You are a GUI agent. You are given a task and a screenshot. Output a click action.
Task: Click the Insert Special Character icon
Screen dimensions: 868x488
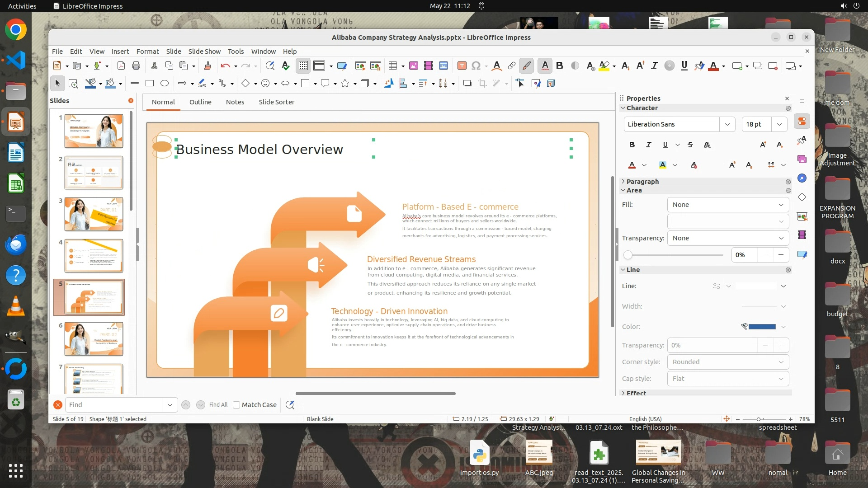tap(476, 66)
